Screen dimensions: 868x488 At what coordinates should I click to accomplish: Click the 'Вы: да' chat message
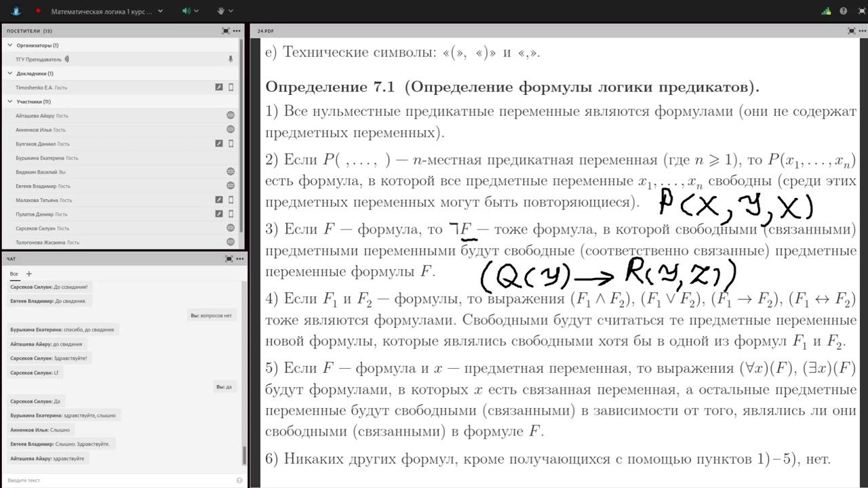[x=224, y=387]
